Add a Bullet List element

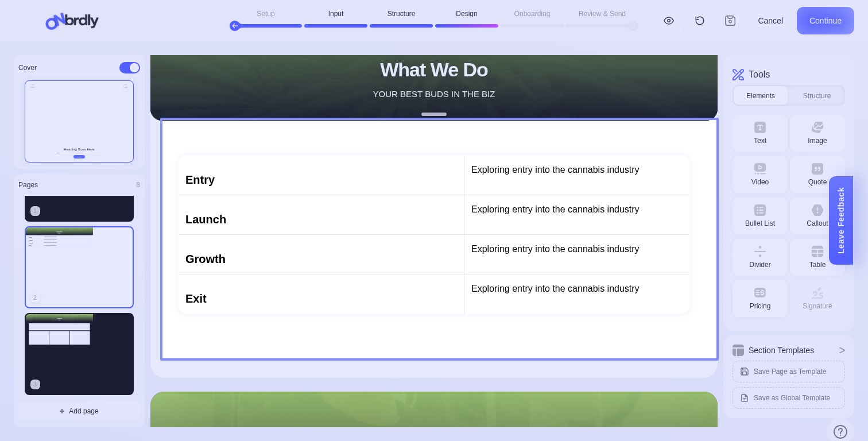(759, 216)
